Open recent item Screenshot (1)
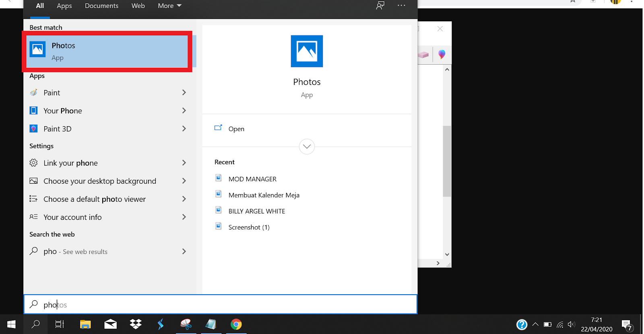 249,227
